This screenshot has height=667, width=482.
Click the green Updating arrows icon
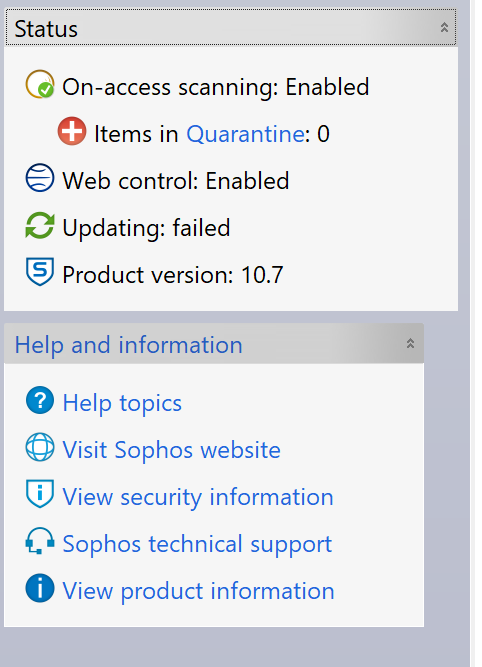[x=40, y=225]
